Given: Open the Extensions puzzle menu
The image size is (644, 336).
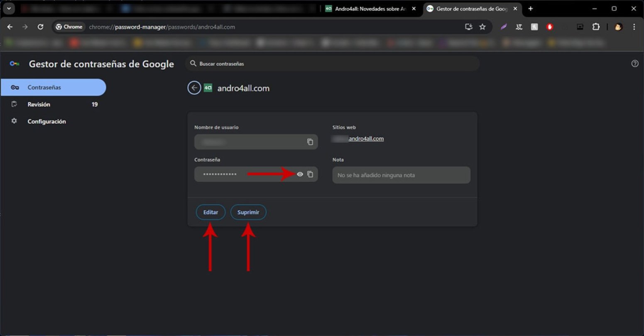Looking at the screenshot, I should pyautogui.click(x=596, y=27).
